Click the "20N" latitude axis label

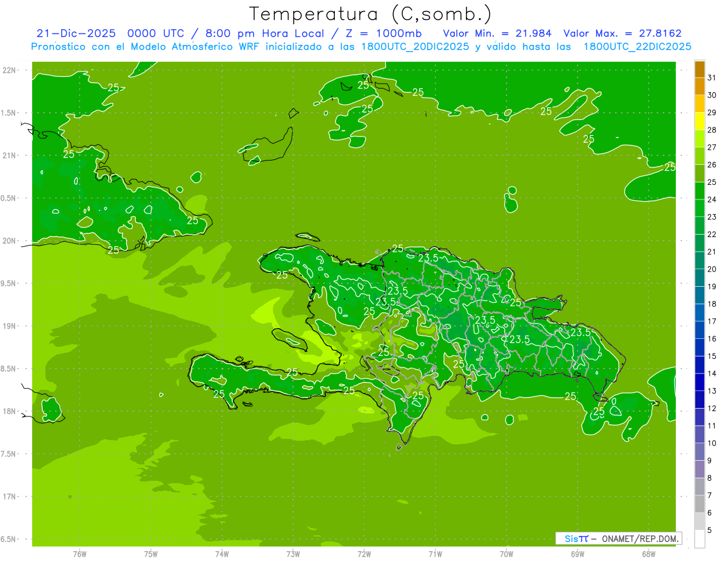coord(10,241)
